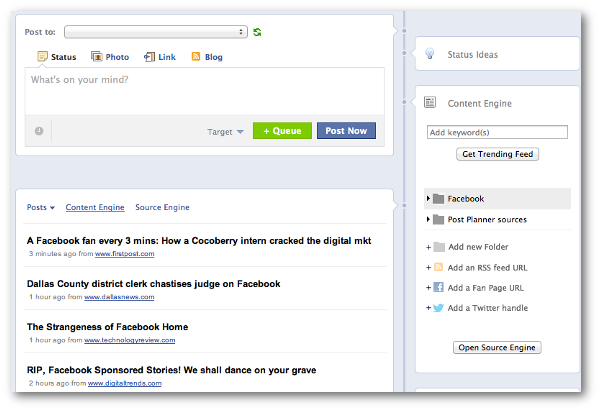Expand the Facebook folder triangle
Image resolution: width=600 pixels, height=411 pixels.
tap(428, 198)
